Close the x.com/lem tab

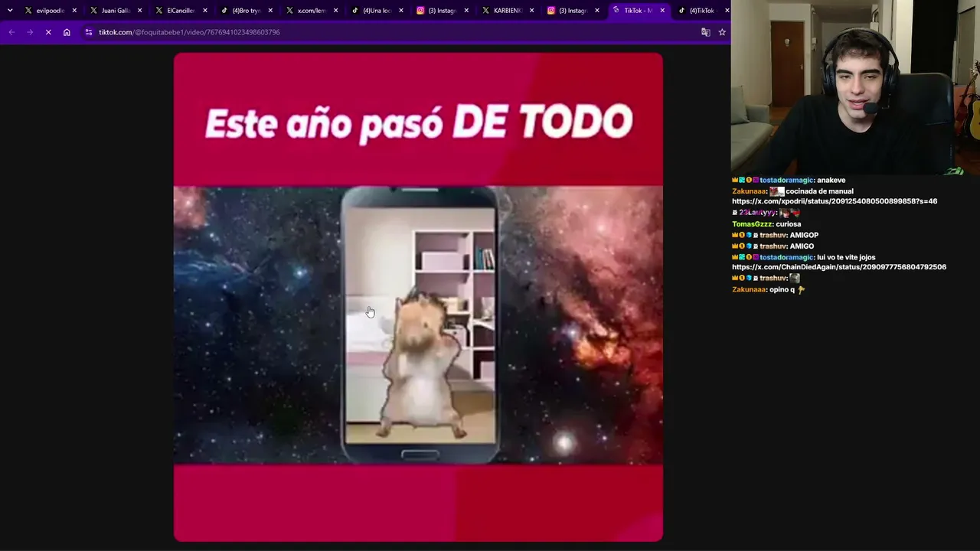335,11
